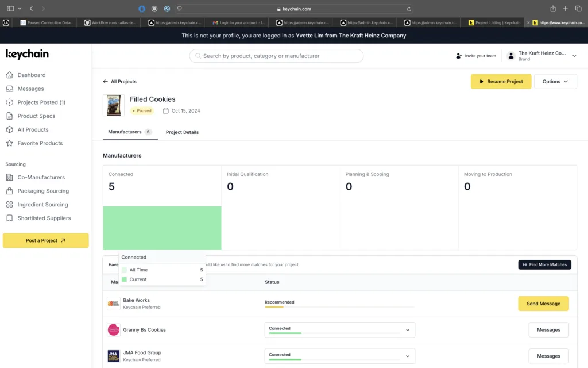Toggle the Safari sidebar
Screen dimensions: 588x368
(x=10, y=9)
